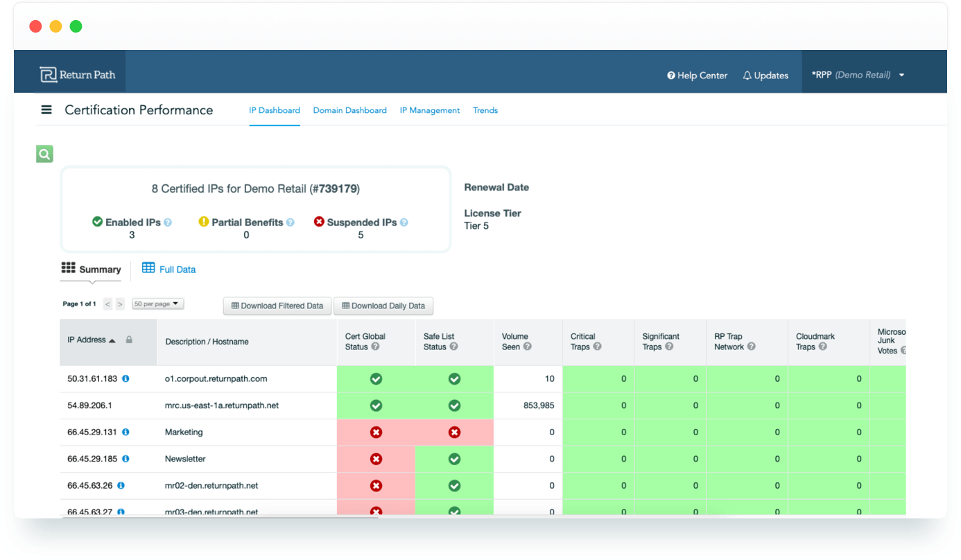Screen dimensions: 961x560
Task: Open the 50 per page dropdown
Action: (x=157, y=304)
